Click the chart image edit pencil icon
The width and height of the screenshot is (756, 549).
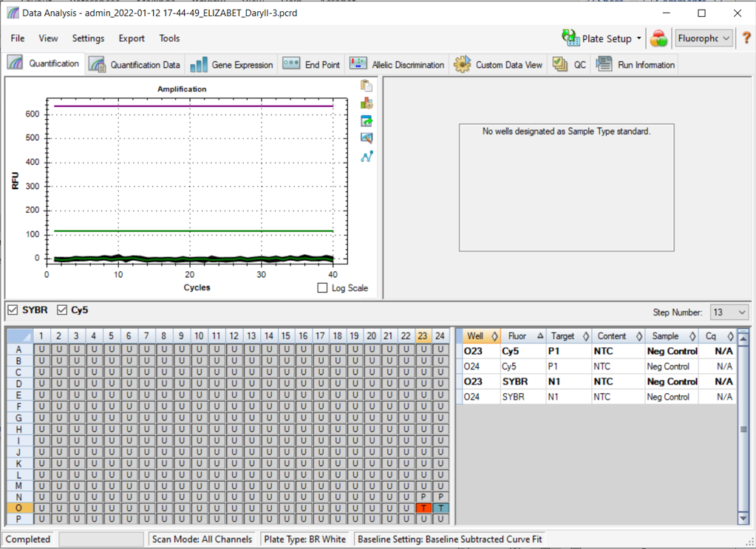click(367, 137)
